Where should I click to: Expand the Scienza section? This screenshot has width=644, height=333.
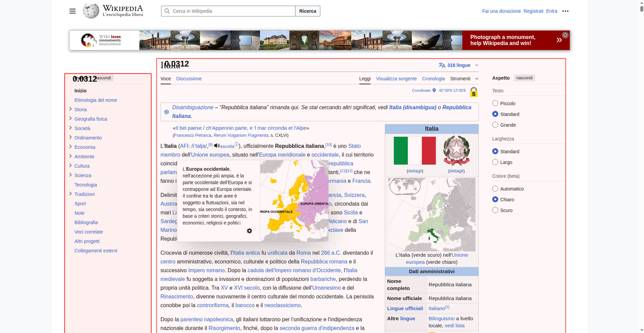(70, 175)
